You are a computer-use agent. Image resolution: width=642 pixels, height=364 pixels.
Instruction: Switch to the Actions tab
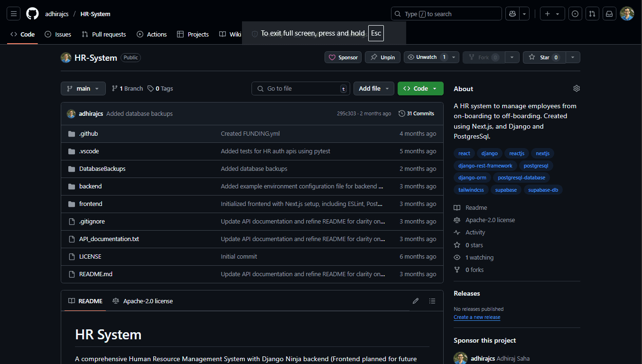point(152,34)
